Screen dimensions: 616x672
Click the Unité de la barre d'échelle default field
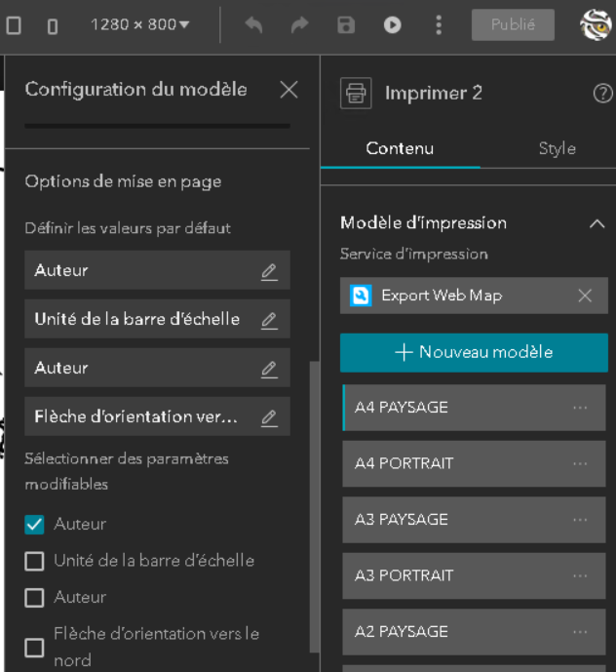point(157,319)
